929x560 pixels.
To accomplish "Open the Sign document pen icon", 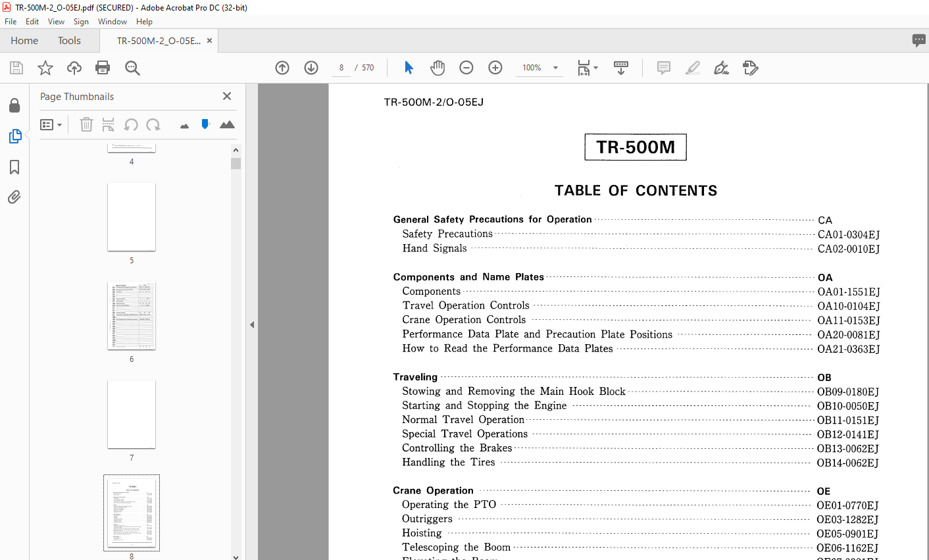I will coord(722,68).
